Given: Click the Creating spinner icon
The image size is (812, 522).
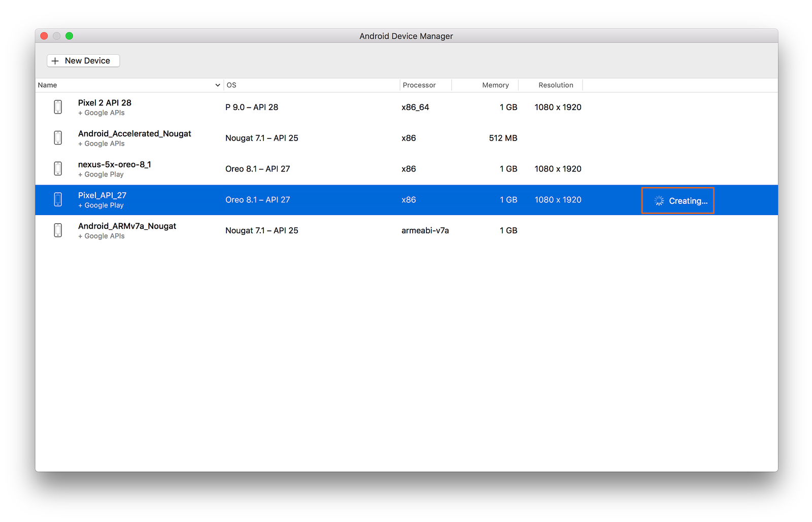Looking at the screenshot, I should click(x=659, y=201).
